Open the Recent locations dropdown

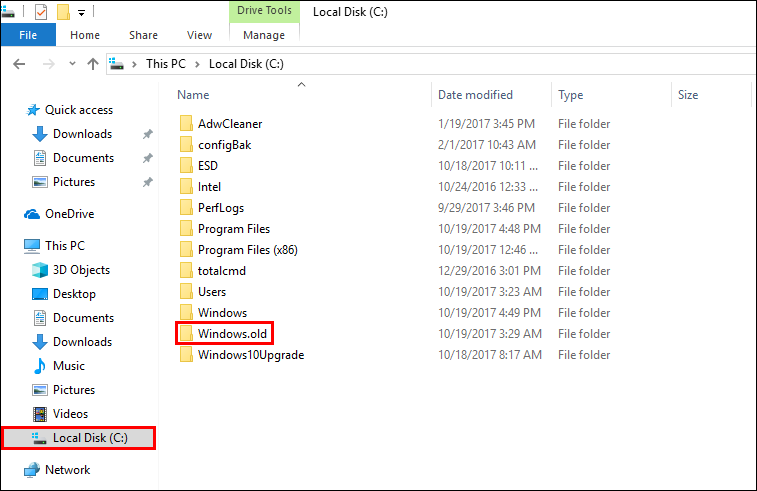point(72,63)
